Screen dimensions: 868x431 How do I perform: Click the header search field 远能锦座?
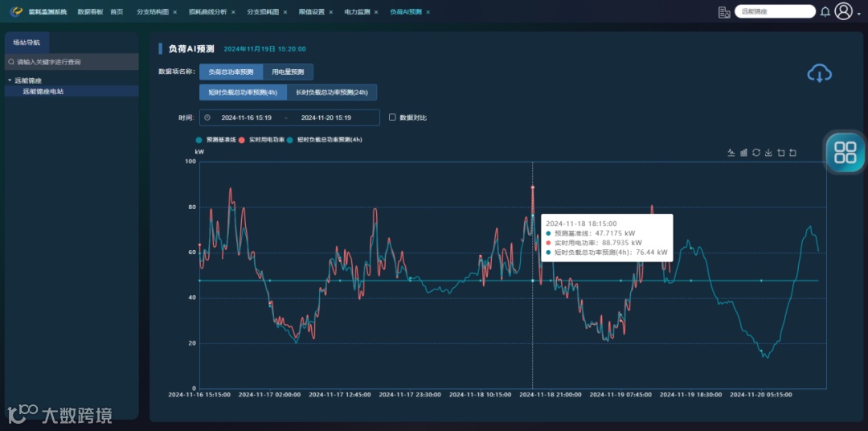click(775, 11)
